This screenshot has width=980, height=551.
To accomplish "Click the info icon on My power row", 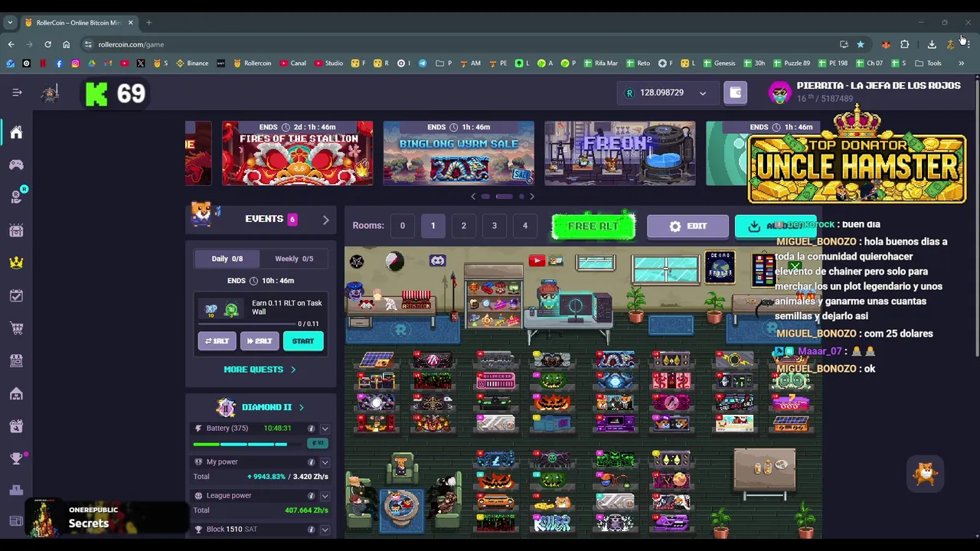I will (311, 462).
